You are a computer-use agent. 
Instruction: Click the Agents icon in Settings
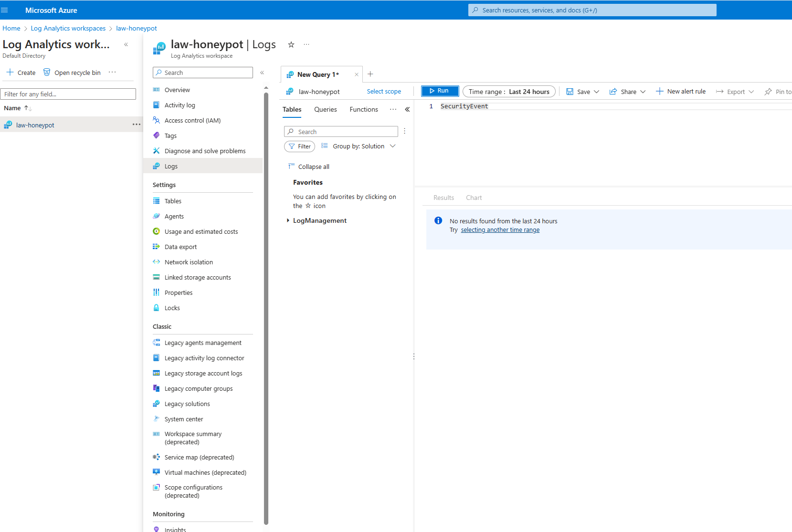click(156, 216)
